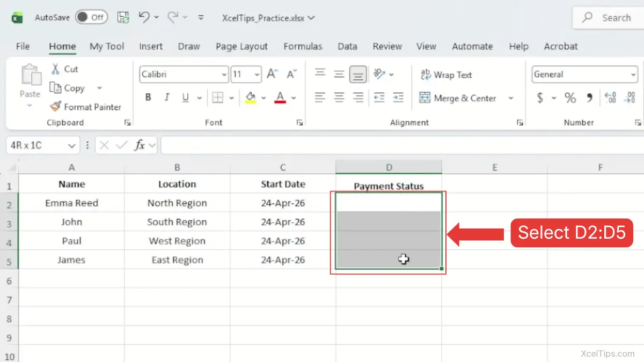Viewport: 644px width, 362px height.
Task: Click the Format Painter brush icon
Action: pyautogui.click(x=55, y=107)
